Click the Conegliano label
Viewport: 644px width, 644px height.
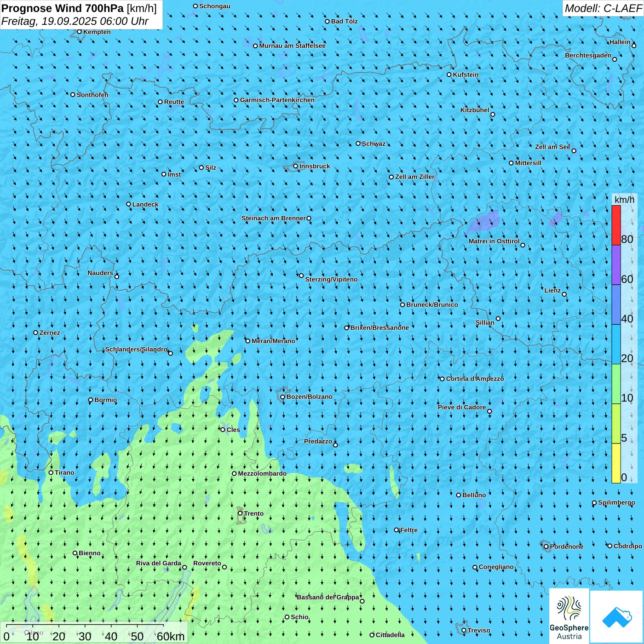[x=496, y=567]
